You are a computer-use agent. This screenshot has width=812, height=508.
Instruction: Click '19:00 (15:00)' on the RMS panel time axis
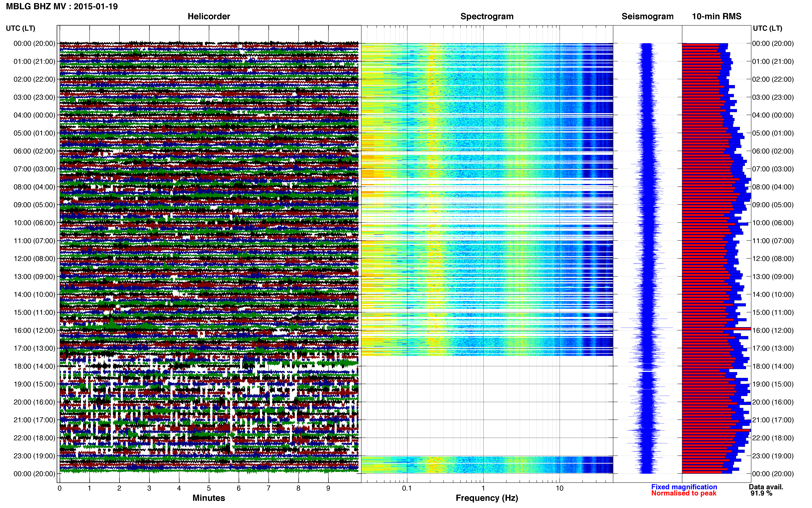click(x=773, y=384)
